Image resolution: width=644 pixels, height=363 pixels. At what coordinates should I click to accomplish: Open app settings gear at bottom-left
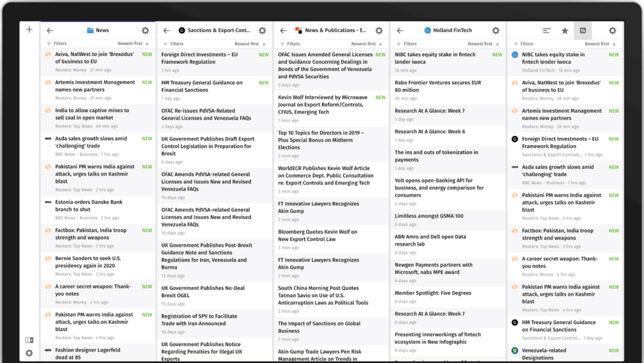pyautogui.click(x=29, y=353)
